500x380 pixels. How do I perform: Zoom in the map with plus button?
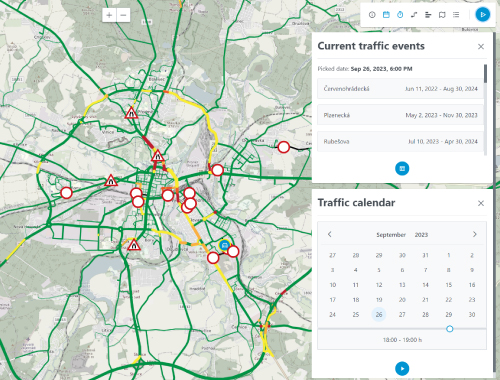(109, 15)
